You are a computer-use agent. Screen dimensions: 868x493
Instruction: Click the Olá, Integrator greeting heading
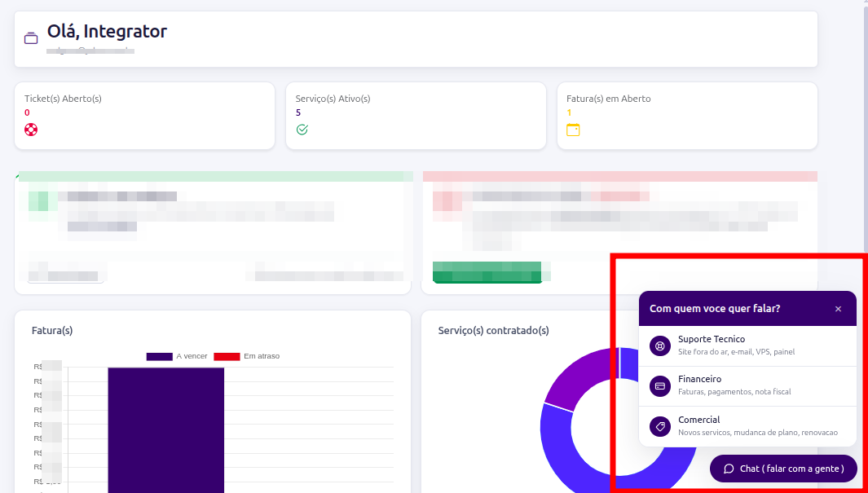coord(107,31)
